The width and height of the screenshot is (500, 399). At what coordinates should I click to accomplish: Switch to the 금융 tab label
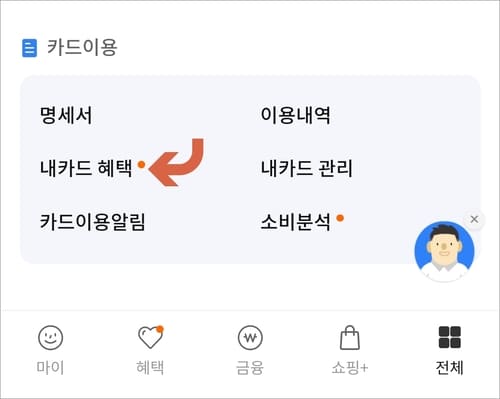click(250, 368)
